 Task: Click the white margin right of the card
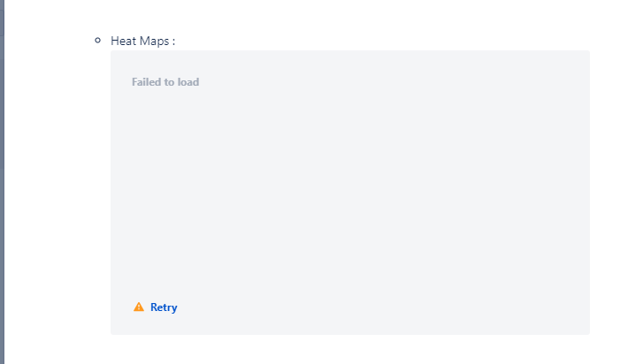tap(616, 193)
